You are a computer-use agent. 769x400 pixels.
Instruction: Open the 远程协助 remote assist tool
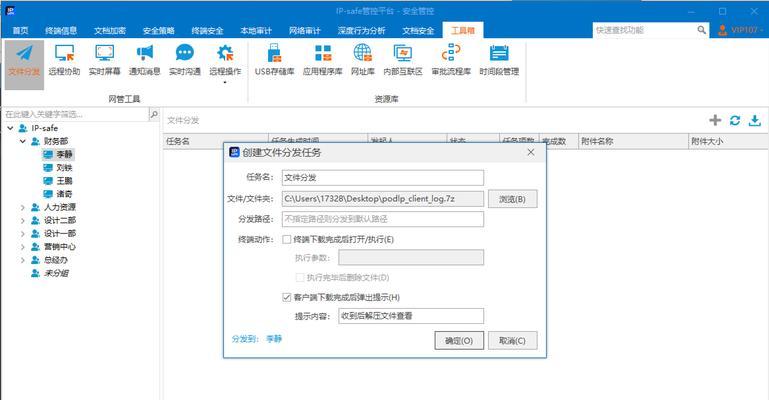(64, 60)
